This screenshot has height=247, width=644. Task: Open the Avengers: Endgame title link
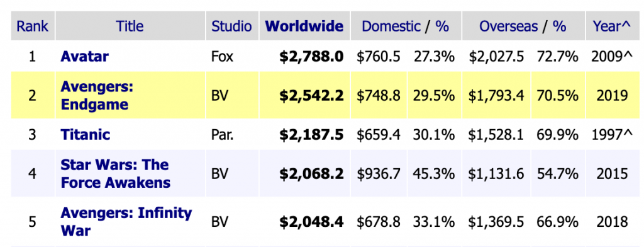point(97,96)
